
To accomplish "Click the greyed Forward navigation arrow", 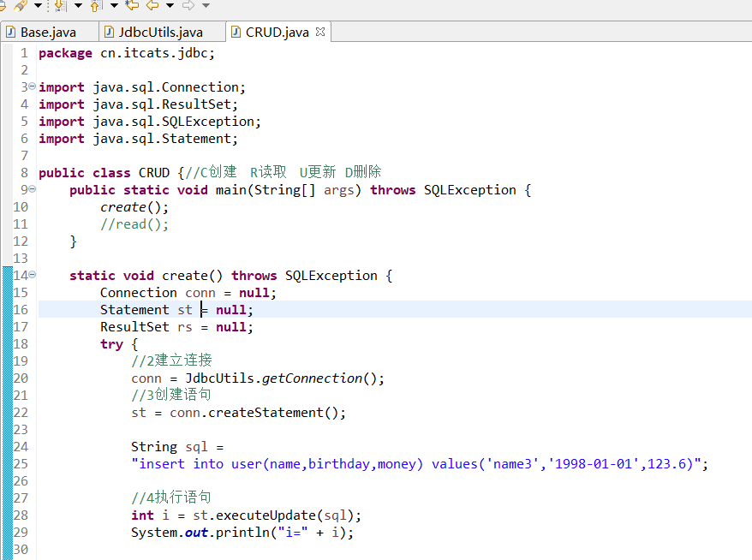I will [x=188, y=5].
